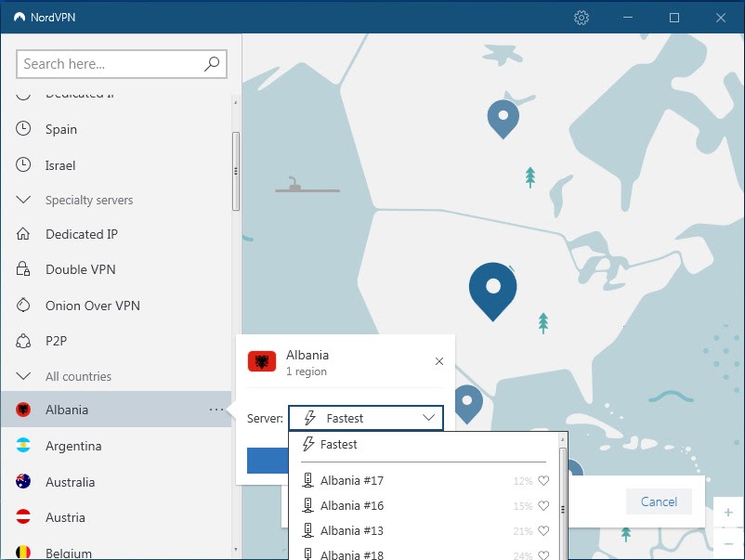Favorite the Albania #18 server heart

coord(543,554)
